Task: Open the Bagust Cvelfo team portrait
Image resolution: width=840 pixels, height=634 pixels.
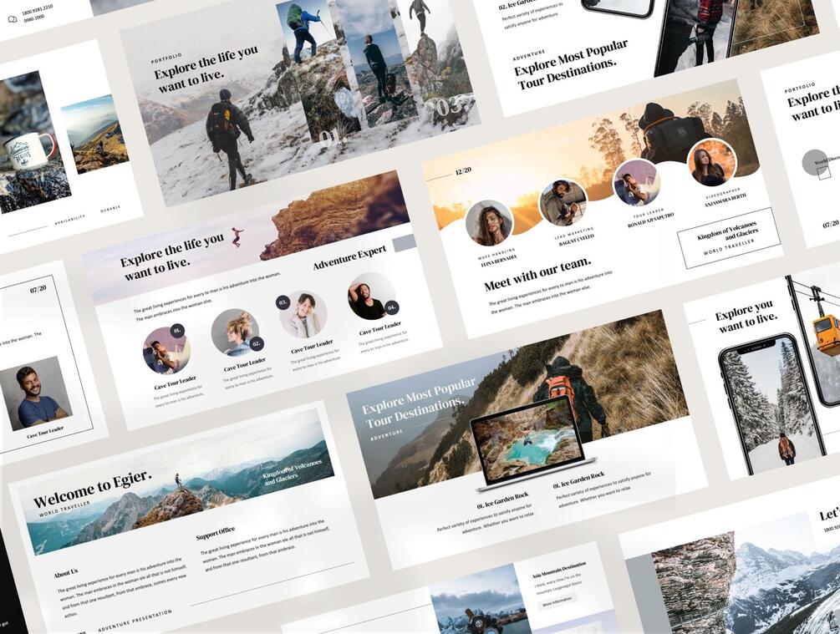Action: [563, 203]
